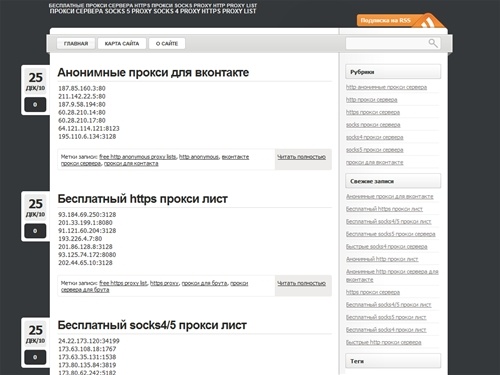The width and height of the screenshot is (500, 375).
Task: Click the site header title text
Action: pos(153,9)
